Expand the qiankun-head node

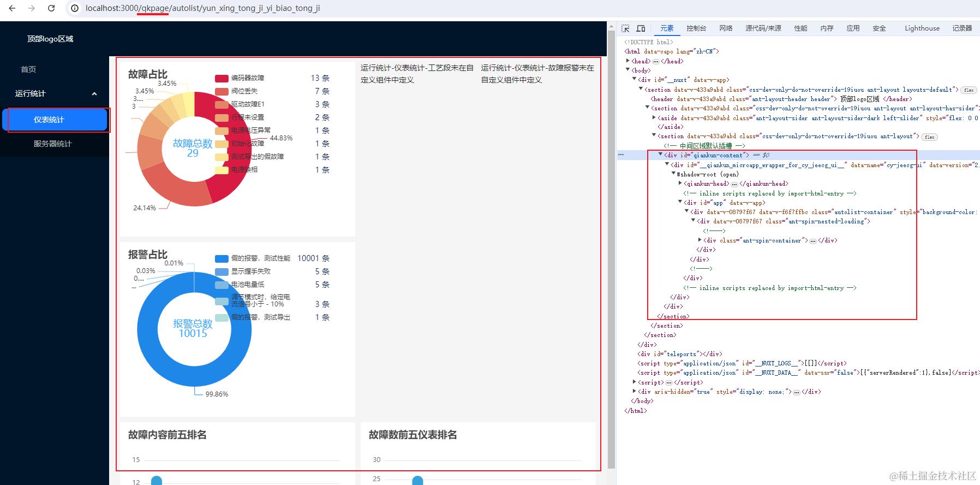tap(680, 184)
